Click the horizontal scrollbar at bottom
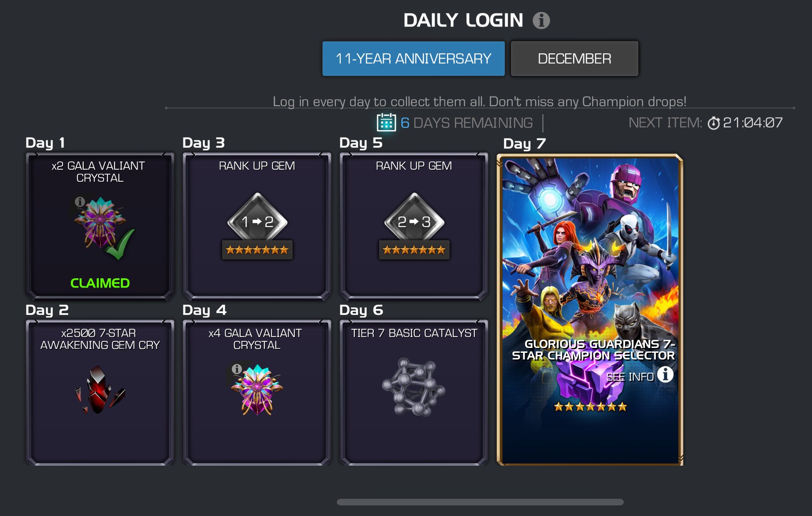 (x=480, y=502)
